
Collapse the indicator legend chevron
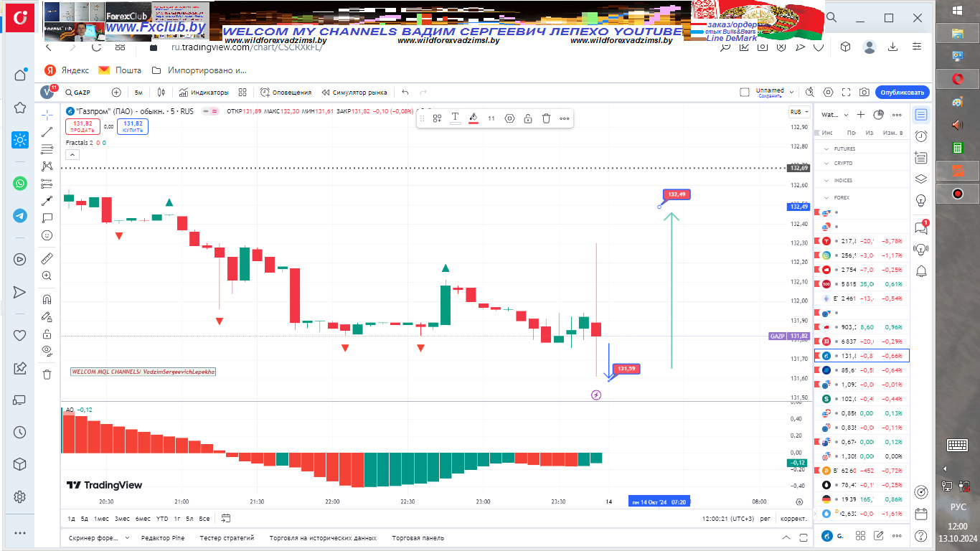click(x=72, y=154)
